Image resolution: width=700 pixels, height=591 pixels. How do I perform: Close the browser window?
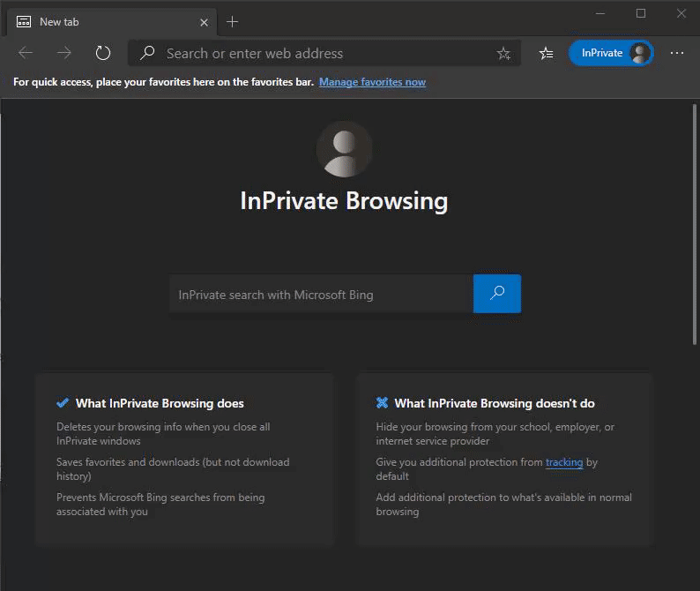coord(681,13)
